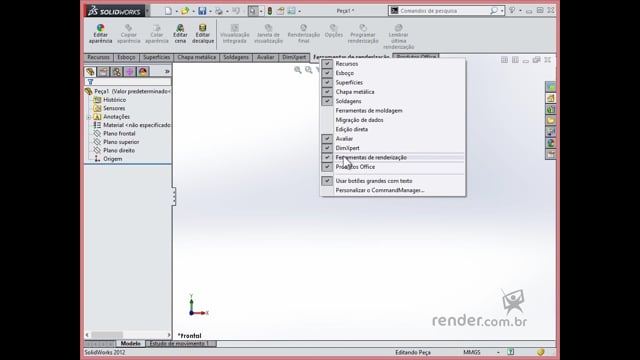Open View Palette icon in task pane
640x360 pixels.
551,132
